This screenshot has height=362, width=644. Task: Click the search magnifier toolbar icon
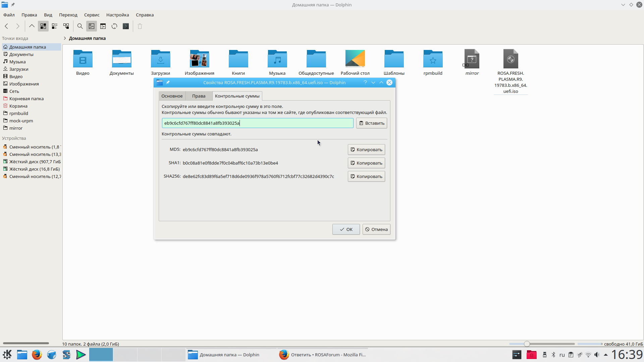80,26
